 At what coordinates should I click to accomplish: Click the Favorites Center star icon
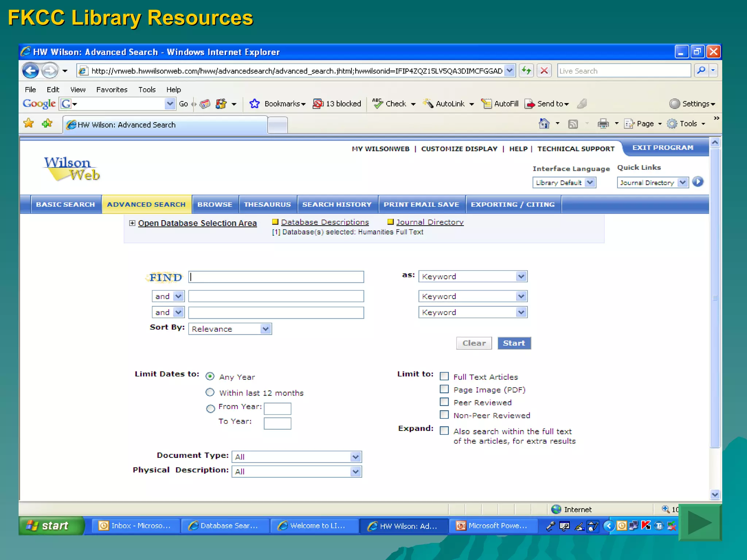tap(28, 124)
